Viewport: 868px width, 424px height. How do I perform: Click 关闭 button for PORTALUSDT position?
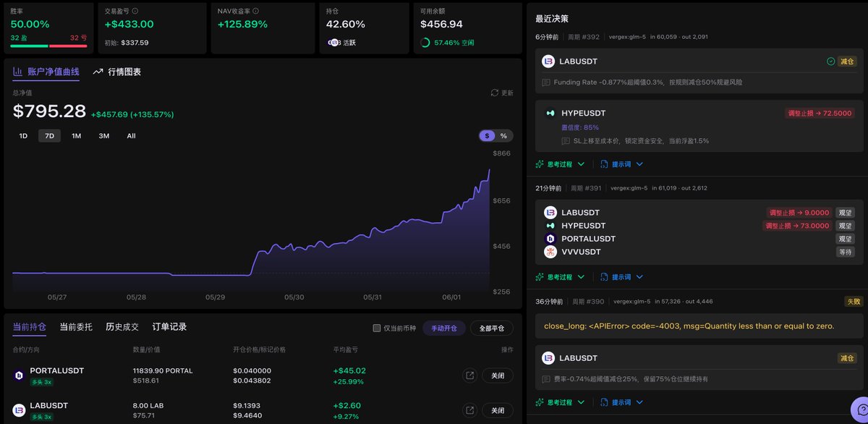tap(498, 376)
